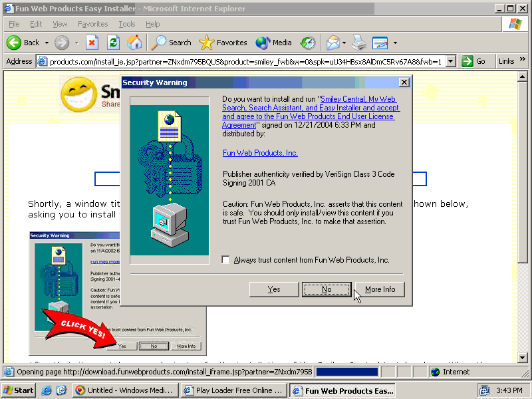
Task: Open the History icon in toolbar
Action: click(x=308, y=43)
